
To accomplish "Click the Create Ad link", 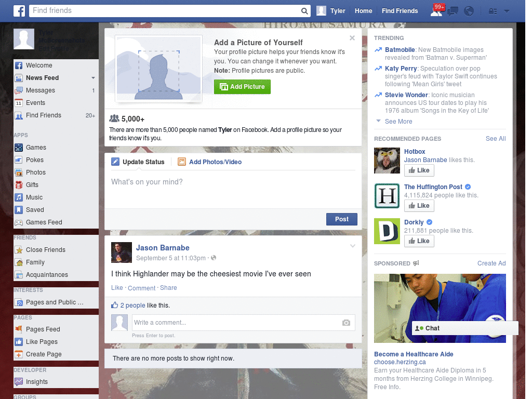I will 491,263.
